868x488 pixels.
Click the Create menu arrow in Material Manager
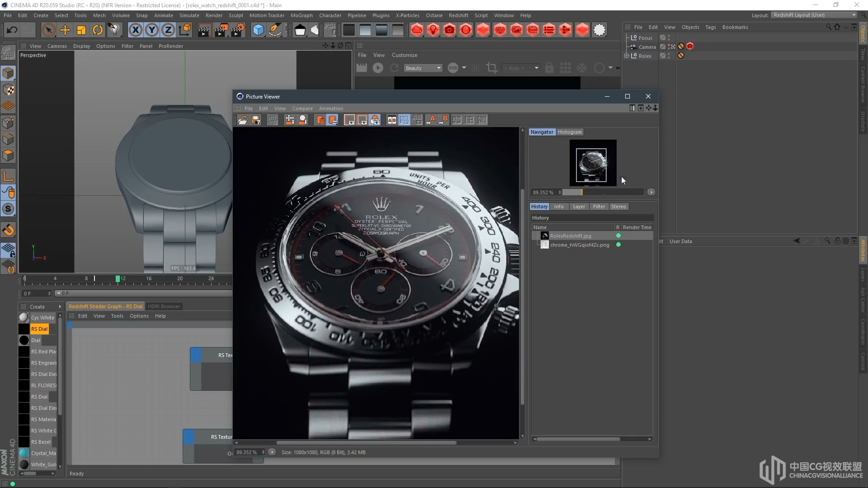(x=60, y=307)
